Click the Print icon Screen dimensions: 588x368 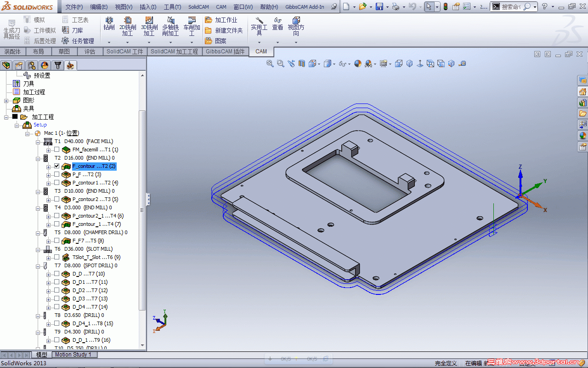tap(395, 6)
